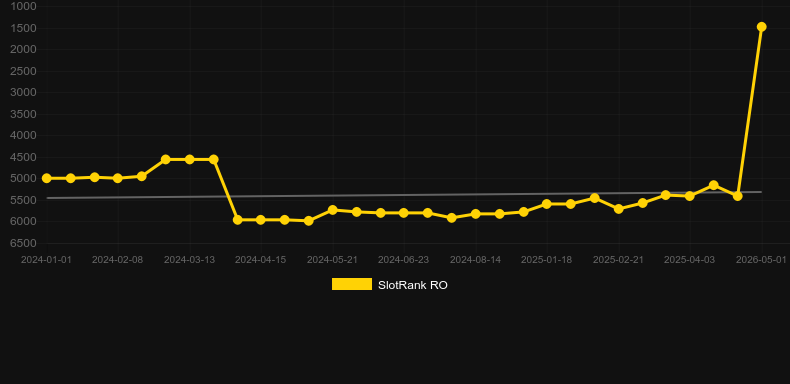The width and height of the screenshot is (790, 384).
Task: Click the 4000 y-axis value
Action: coord(23,136)
